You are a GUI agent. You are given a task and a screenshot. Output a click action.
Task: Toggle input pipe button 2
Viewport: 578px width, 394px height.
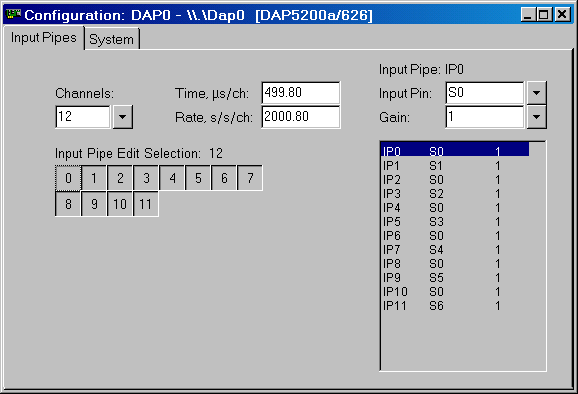tap(120, 178)
